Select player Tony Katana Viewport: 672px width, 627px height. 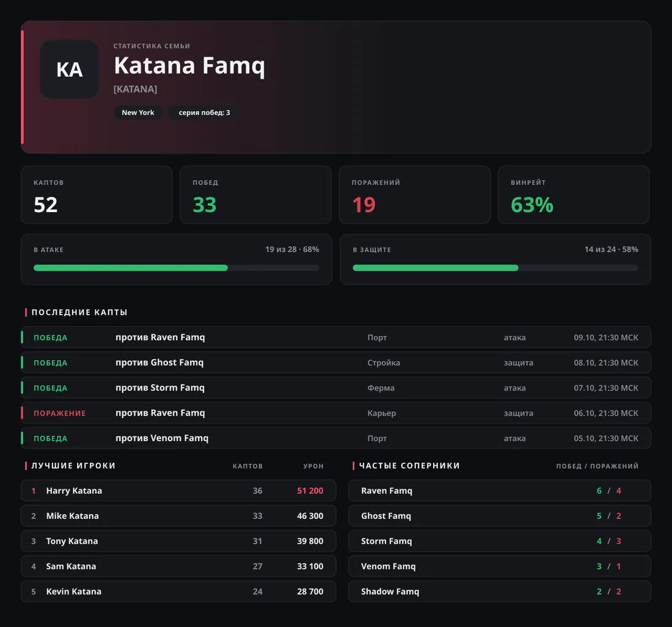tap(178, 541)
